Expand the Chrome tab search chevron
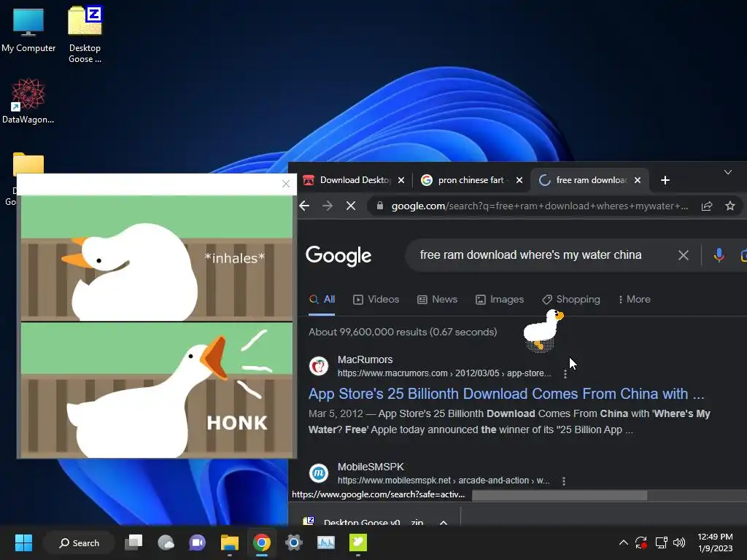Viewport: 747px width, 560px height. tap(728, 172)
